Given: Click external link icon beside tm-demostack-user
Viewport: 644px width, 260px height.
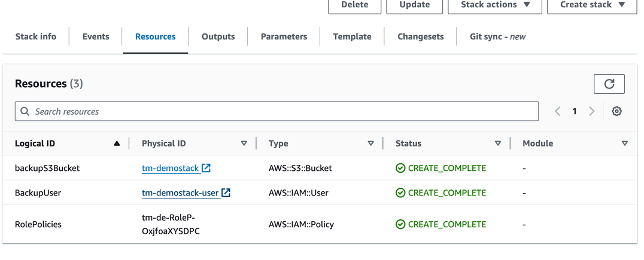Looking at the screenshot, I should [226, 192].
